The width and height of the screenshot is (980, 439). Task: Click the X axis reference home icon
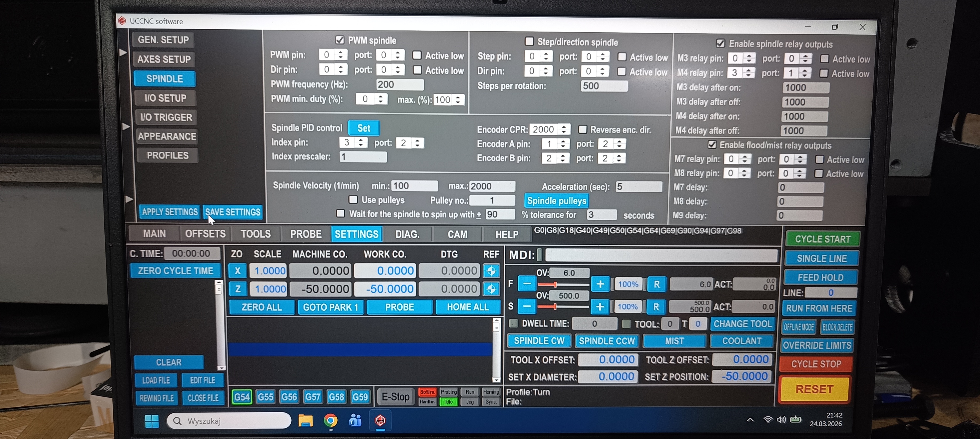coord(491,271)
